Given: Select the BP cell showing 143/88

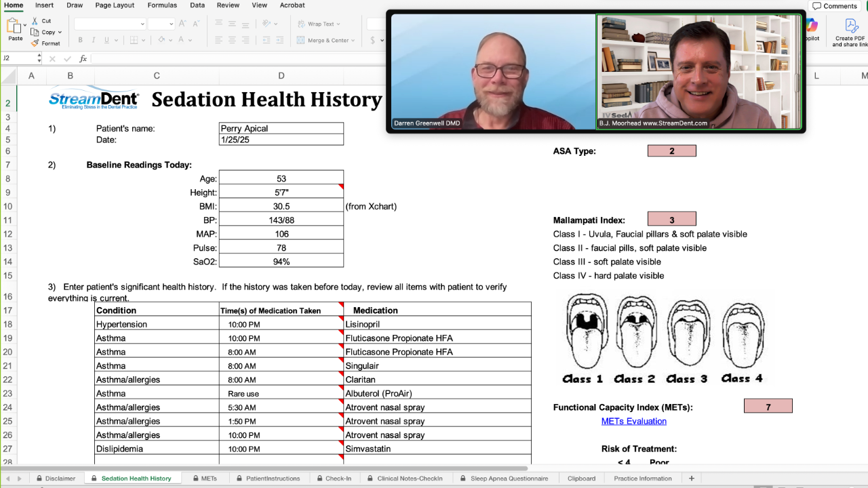Looking at the screenshot, I should (x=281, y=220).
